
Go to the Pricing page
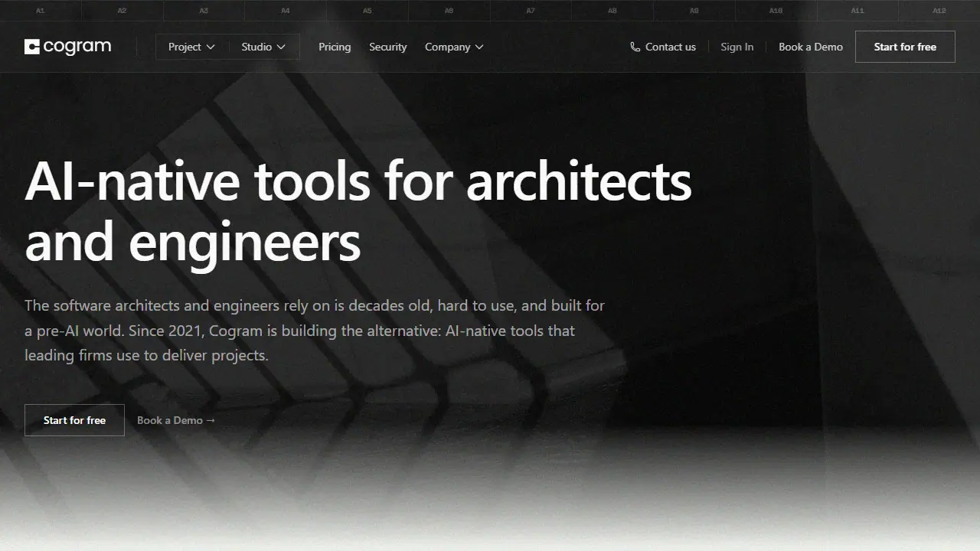point(335,47)
